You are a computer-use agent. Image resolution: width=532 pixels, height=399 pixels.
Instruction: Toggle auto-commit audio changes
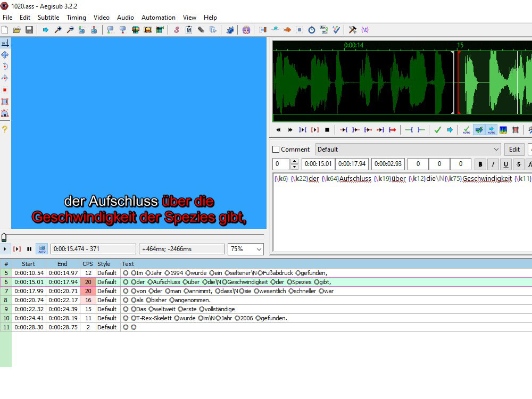click(x=467, y=130)
